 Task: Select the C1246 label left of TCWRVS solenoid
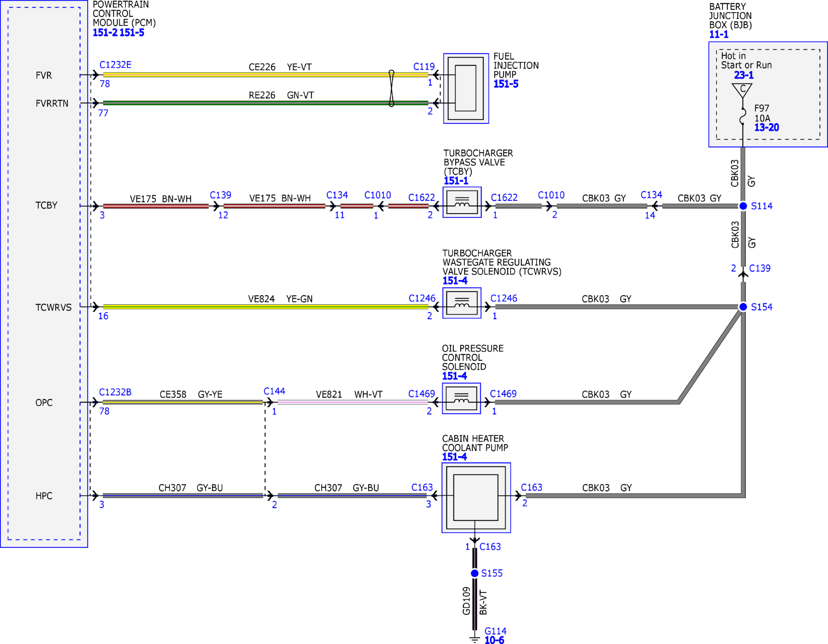point(422,298)
